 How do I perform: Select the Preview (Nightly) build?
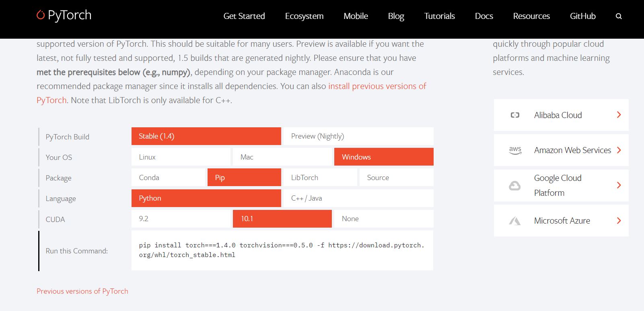point(358,136)
